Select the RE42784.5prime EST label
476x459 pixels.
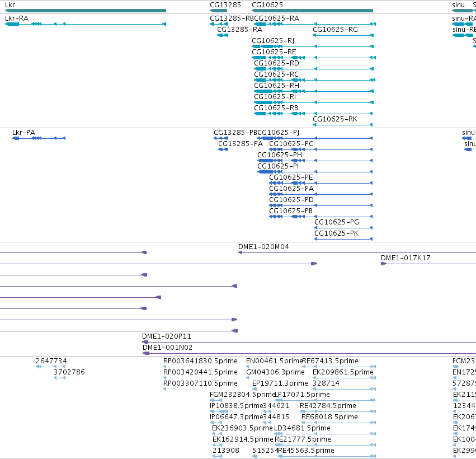(x=328, y=406)
